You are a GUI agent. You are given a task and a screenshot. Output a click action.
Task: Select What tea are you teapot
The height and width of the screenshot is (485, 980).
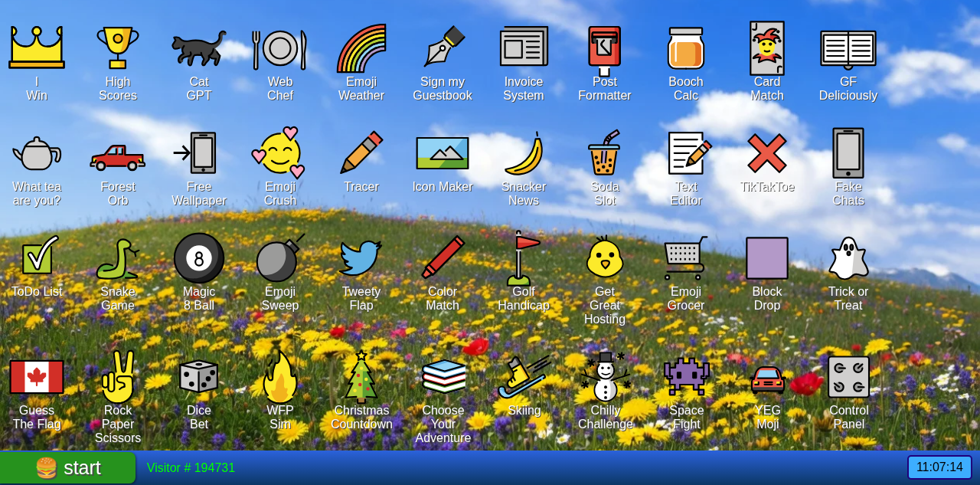point(37,152)
